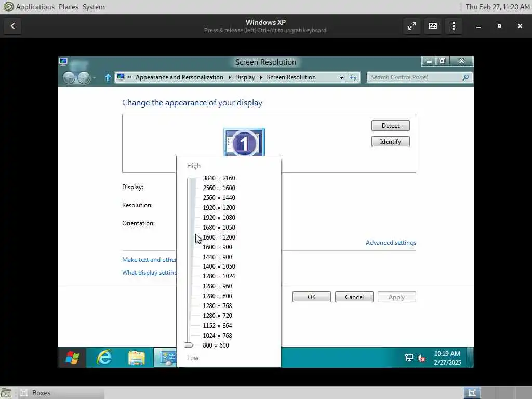532x399 pixels.
Task: Click the Boxes window in bottom panel
Action: 61,393
